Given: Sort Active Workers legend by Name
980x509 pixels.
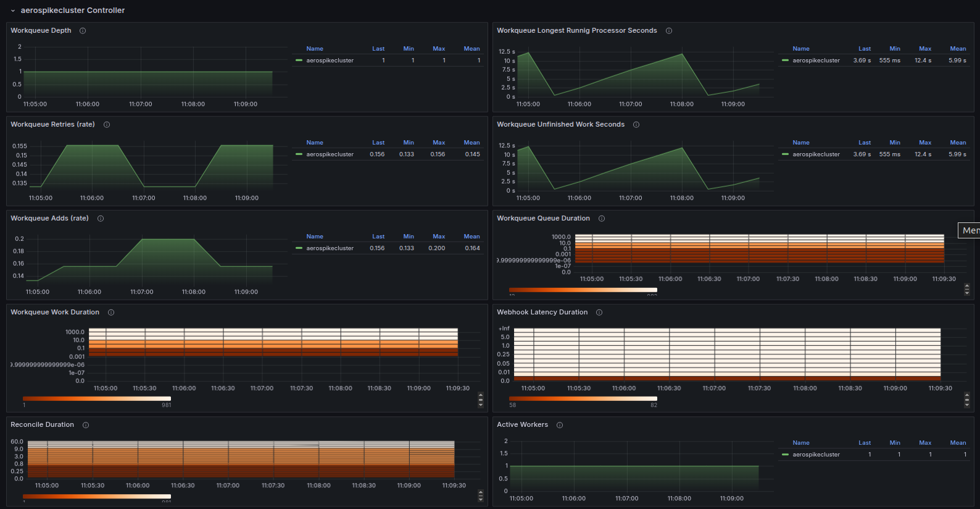Looking at the screenshot, I should click(x=801, y=443).
